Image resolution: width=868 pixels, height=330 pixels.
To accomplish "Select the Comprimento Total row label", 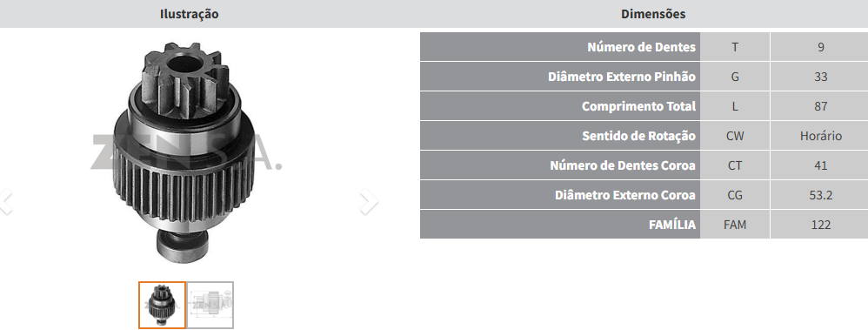I will coord(638,106).
